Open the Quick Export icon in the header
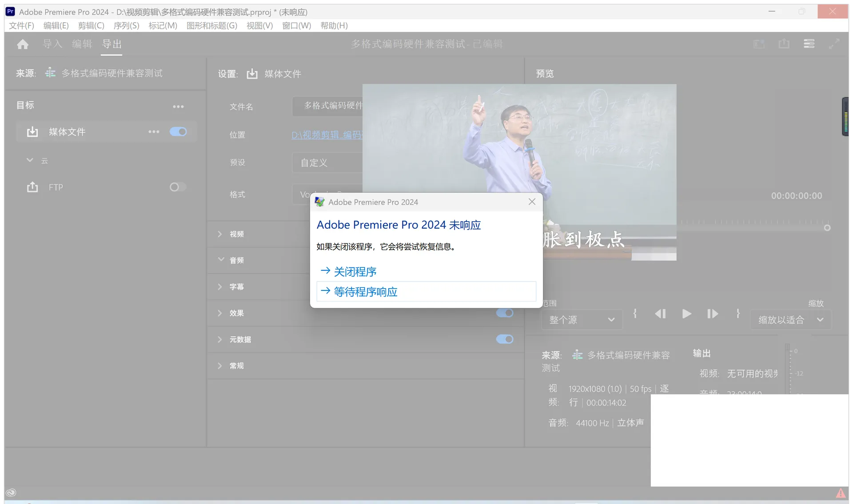Screen dimensions: 853x504 pyautogui.click(x=784, y=44)
